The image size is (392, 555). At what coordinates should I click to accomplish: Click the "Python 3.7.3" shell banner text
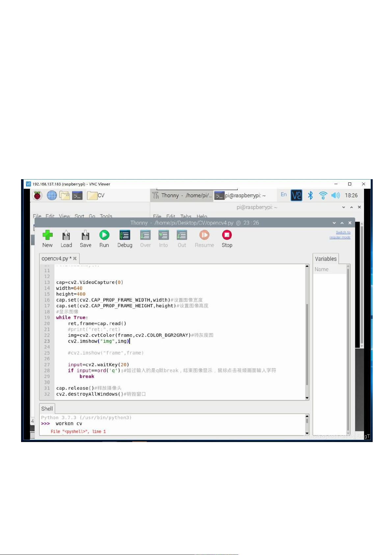pyautogui.click(x=86, y=418)
